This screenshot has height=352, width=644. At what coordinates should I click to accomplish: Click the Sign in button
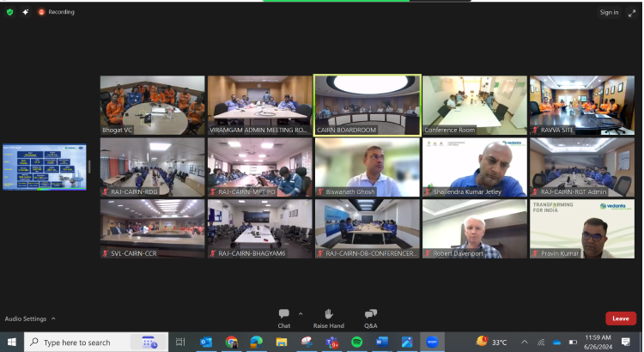609,12
